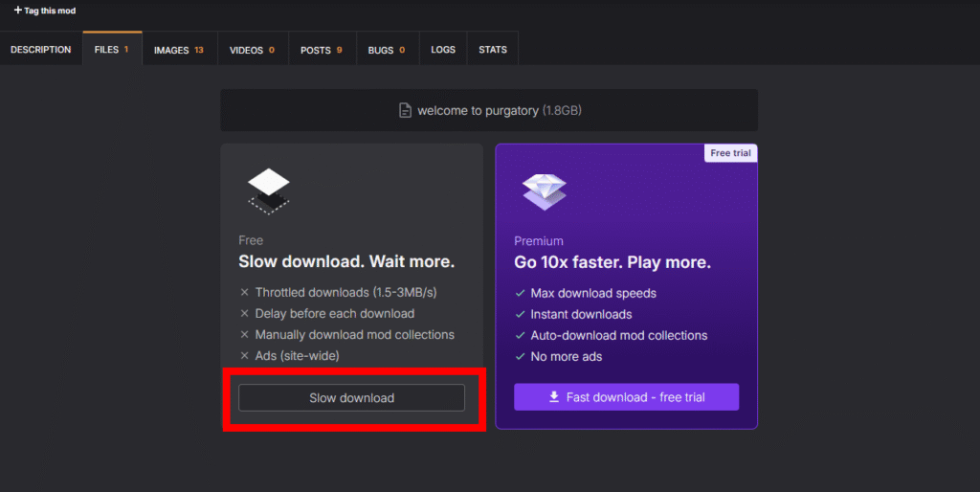Open the Videos tab
The image size is (980, 492).
[x=252, y=50]
